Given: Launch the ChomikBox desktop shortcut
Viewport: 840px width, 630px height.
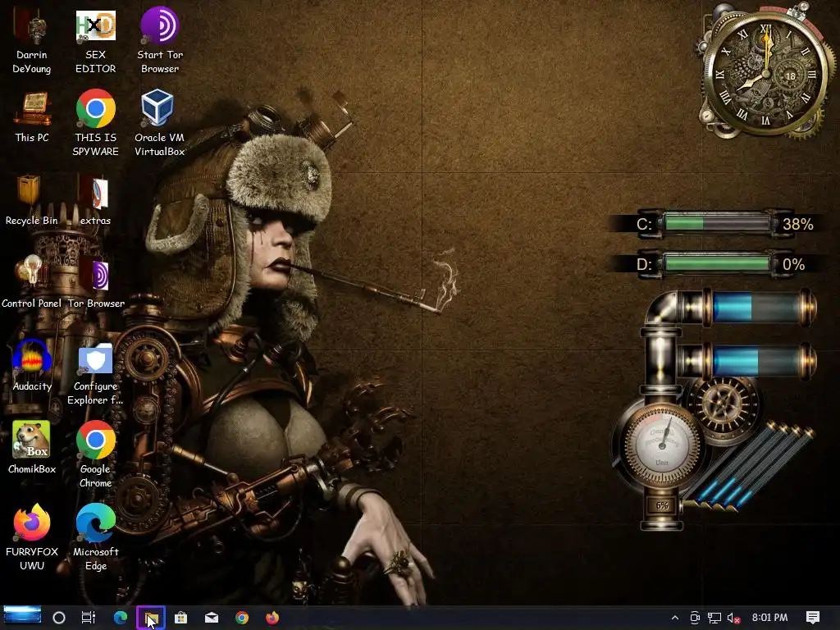Looking at the screenshot, I should pos(32,448).
